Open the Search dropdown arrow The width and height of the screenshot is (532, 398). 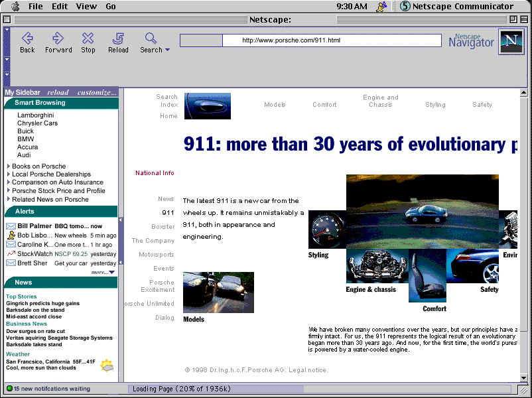(167, 50)
